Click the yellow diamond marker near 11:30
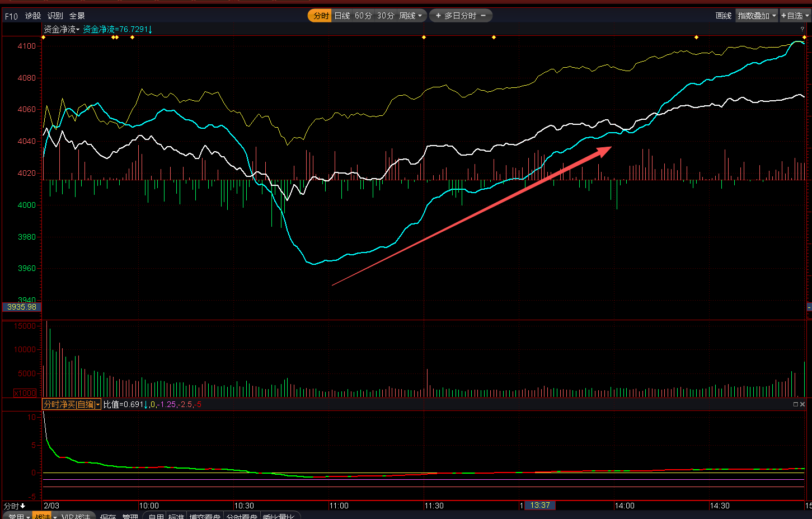812x519 pixels. pos(424,38)
